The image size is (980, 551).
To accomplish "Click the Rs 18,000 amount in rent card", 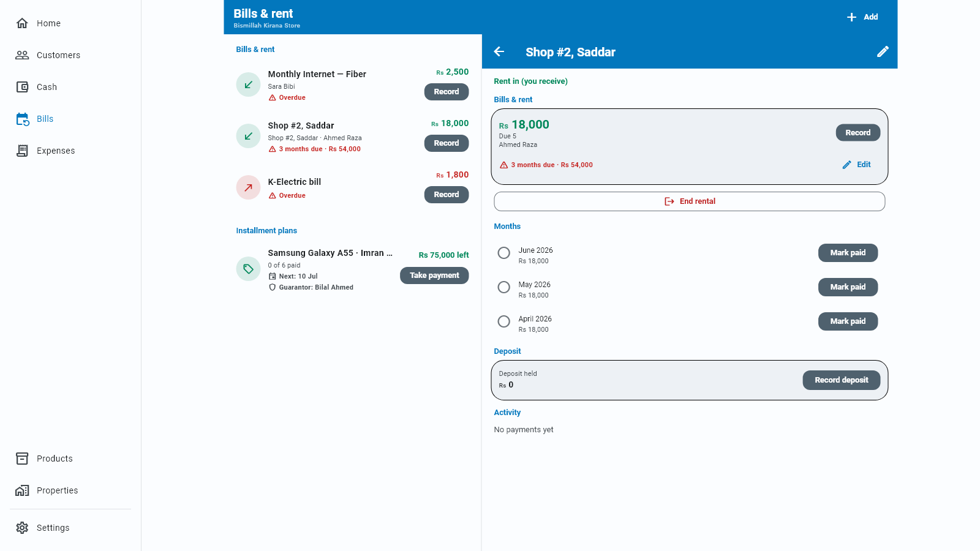I will pyautogui.click(x=524, y=125).
